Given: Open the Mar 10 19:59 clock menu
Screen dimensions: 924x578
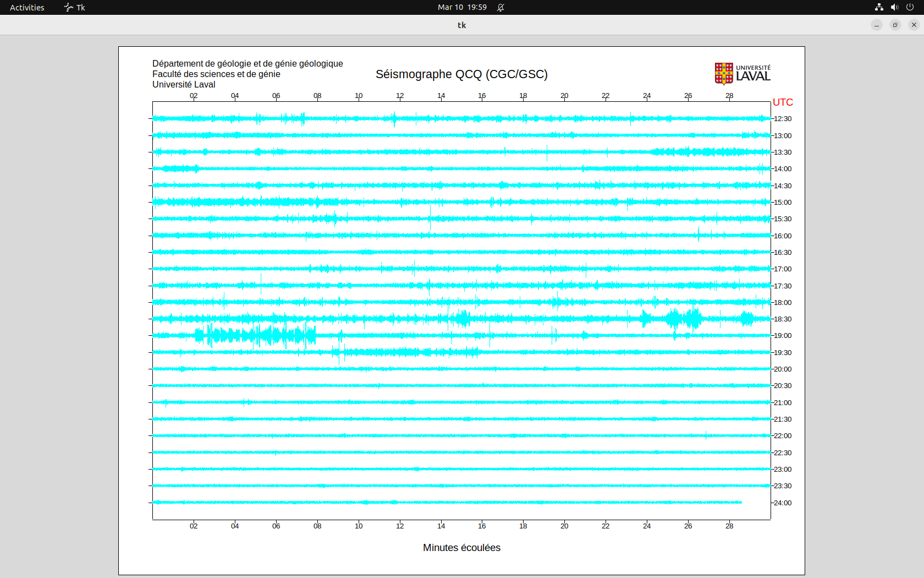Looking at the screenshot, I should (462, 7).
